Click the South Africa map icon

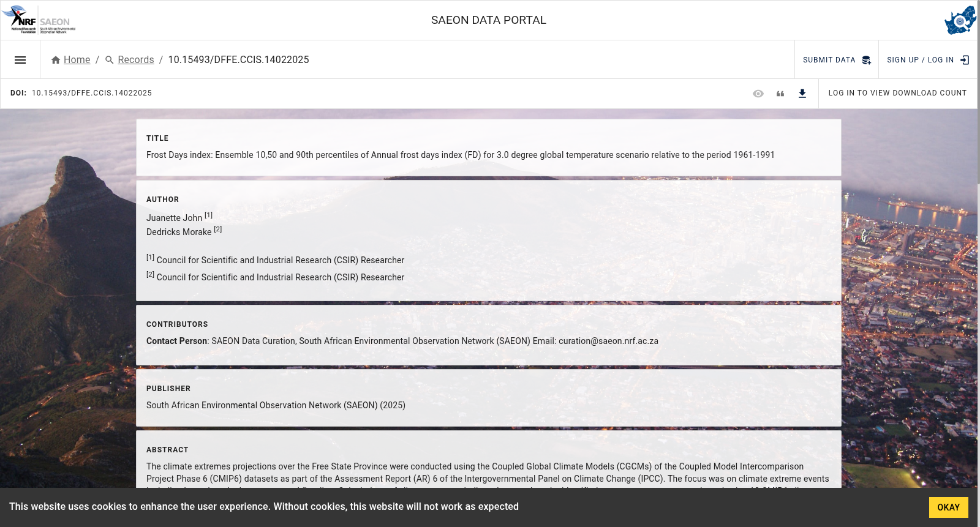960,20
